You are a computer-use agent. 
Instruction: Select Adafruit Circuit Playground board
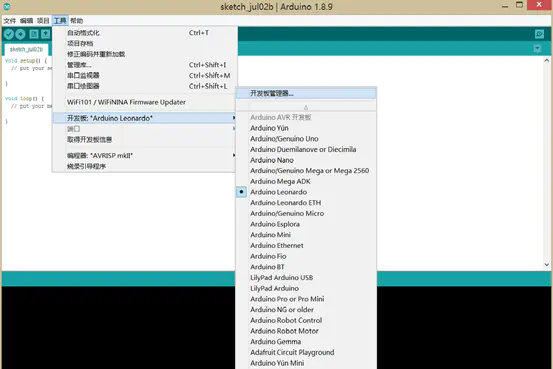(306, 352)
